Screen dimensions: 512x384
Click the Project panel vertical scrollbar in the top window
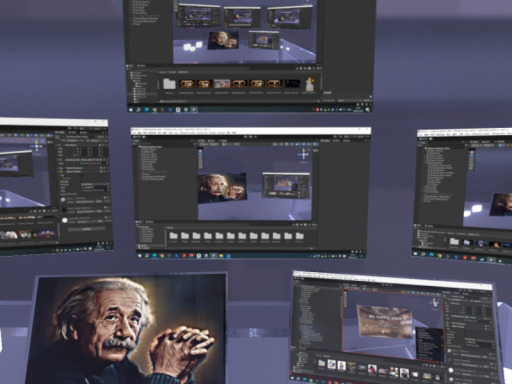(x=321, y=82)
